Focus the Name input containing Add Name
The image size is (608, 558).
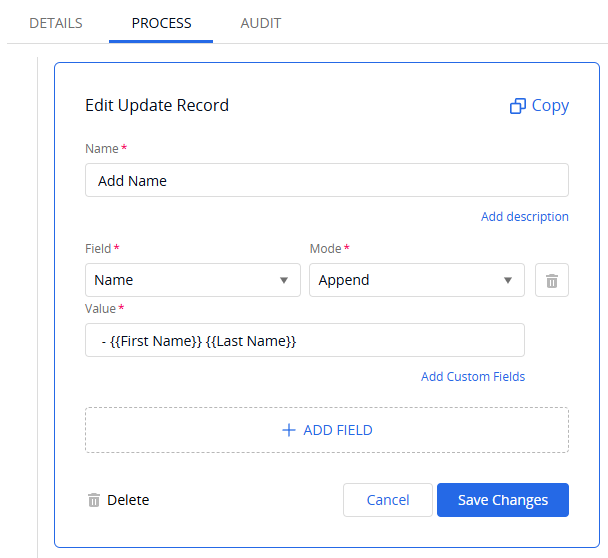pyautogui.click(x=327, y=180)
